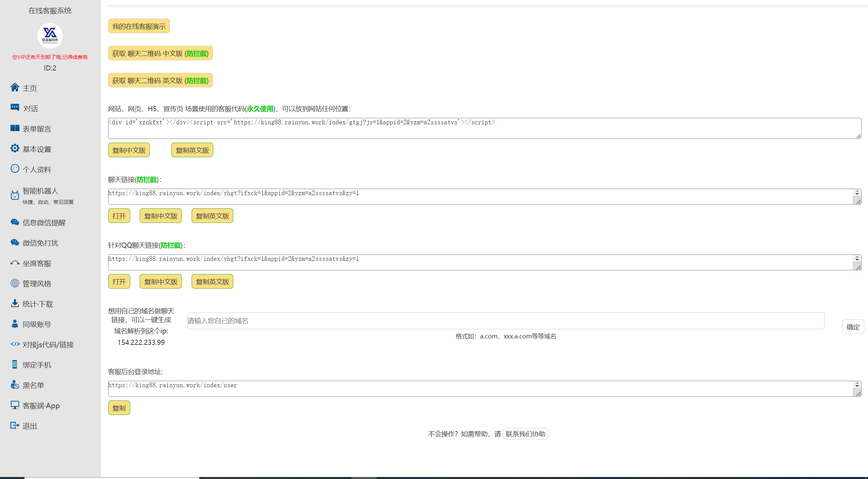868x479 pixels.
Task: Click the person icon beside 同级账号
Action: point(15,324)
